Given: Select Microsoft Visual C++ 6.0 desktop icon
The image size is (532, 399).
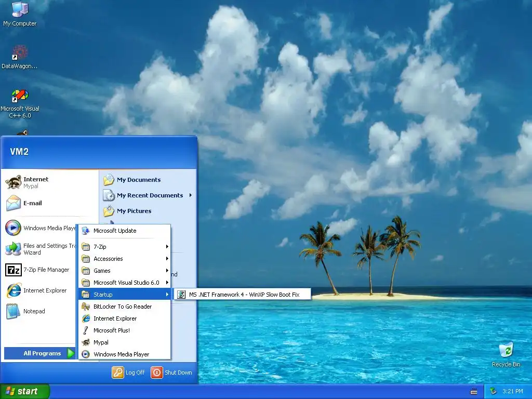Looking at the screenshot, I should point(20,96).
